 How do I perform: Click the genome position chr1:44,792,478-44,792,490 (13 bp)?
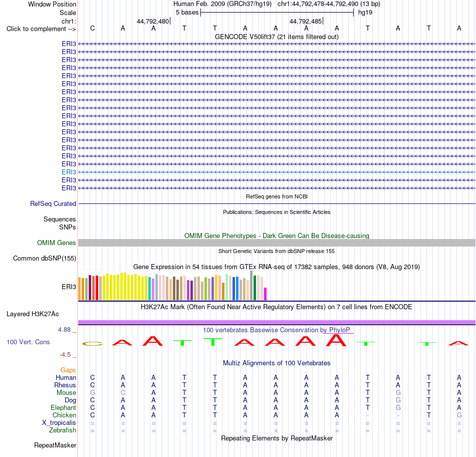[329, 4]
